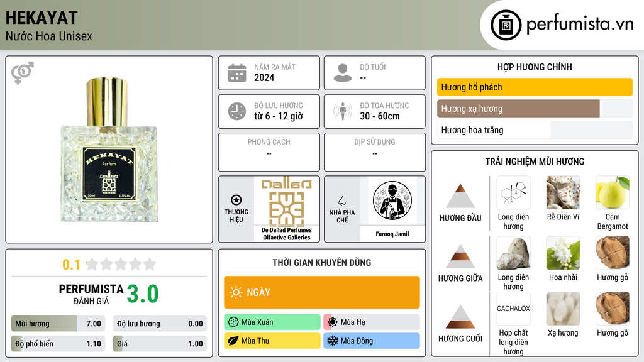Open the perfumista.vn site name link
The width and height of the screenshot is (644, 362).
[x=580, y=25]
